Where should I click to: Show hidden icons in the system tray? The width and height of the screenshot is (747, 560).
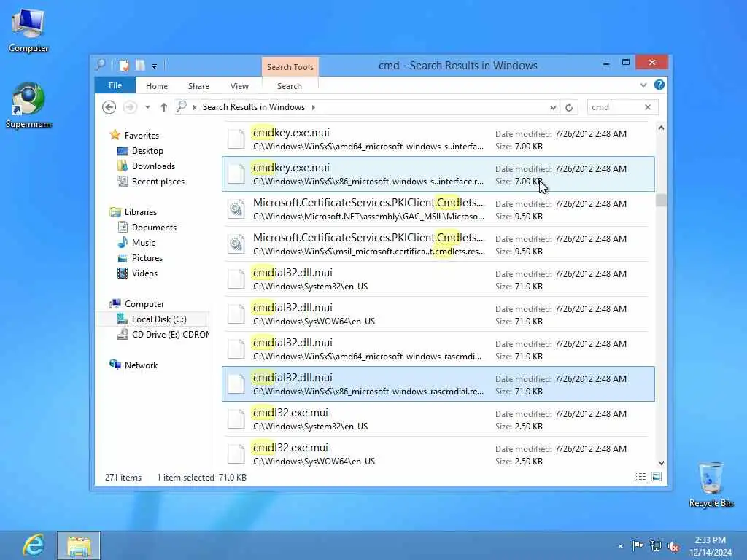click(x=620, y=546)
